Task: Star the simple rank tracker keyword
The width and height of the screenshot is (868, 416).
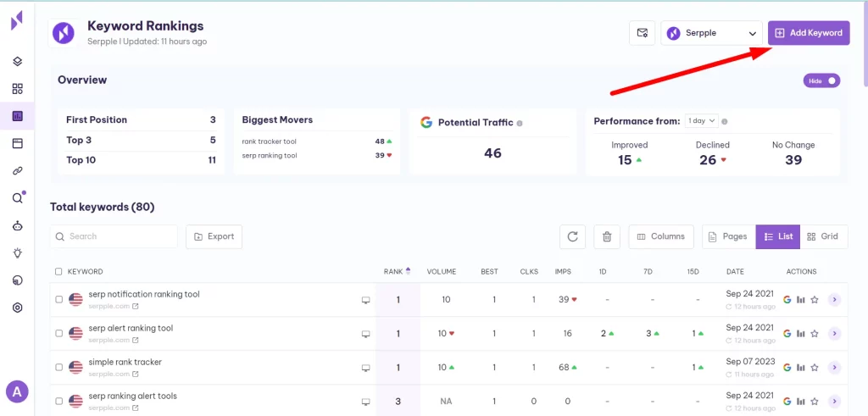Action: coord(815,368)
